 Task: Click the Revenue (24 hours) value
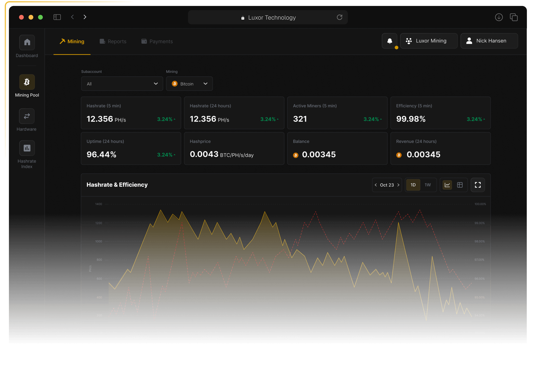point(423,155)
